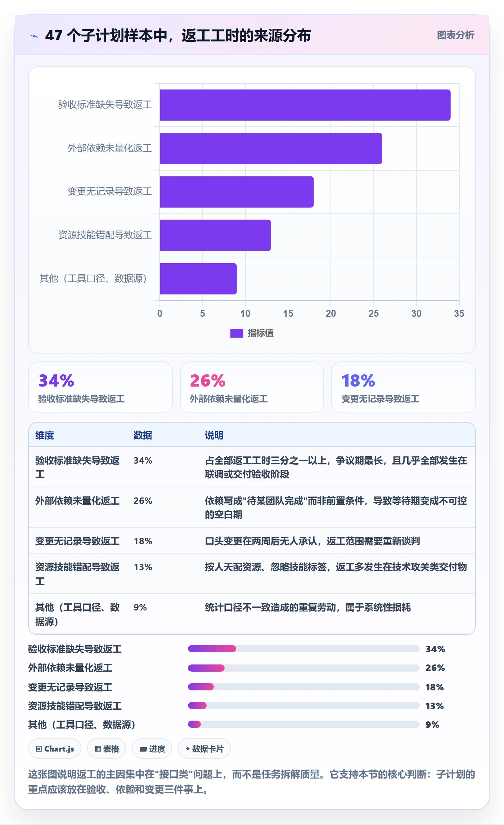
Task: Click the grid icon in 表格 chip
Action: (98, 749)
